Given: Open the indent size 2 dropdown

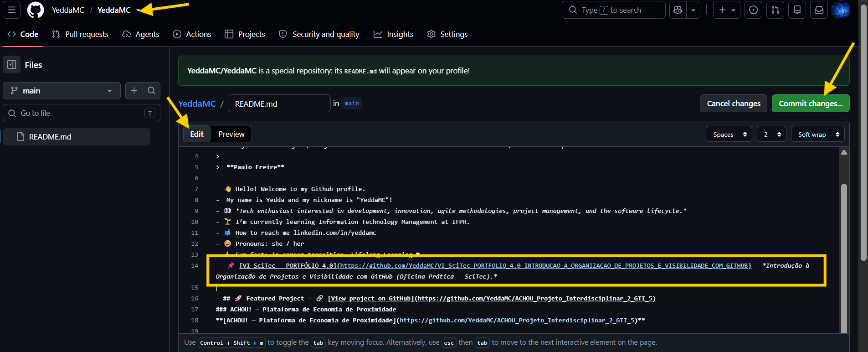Looking at the screenshot, I should pos(772,134).
